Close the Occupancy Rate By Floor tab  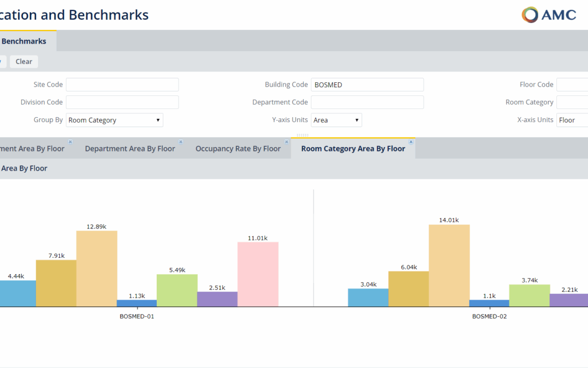tap(286, 142)
